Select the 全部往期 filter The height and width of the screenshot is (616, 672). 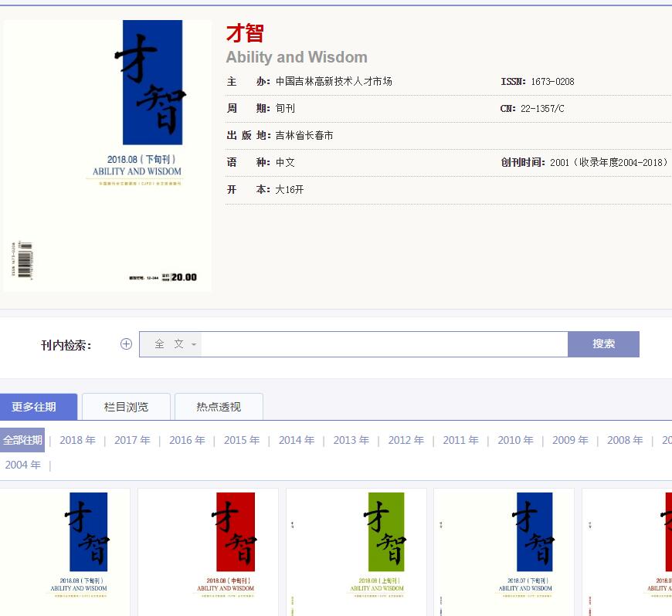tap(22, 440)
